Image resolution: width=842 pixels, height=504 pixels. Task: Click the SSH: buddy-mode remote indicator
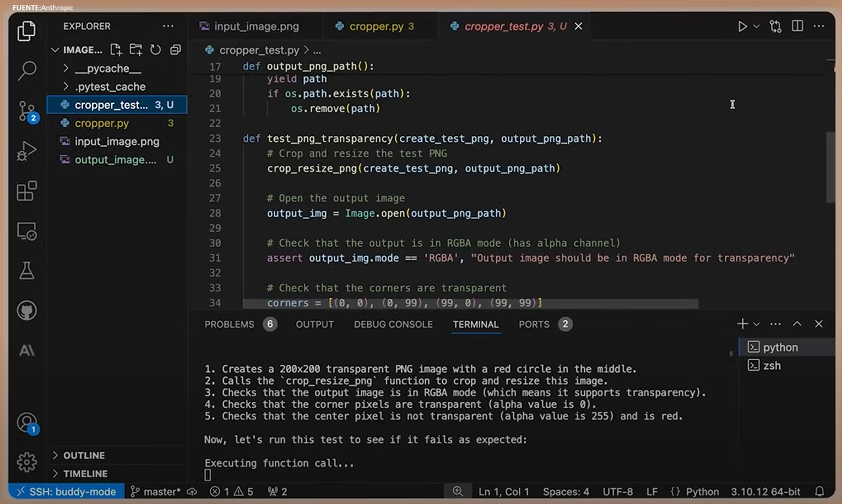pos(66,491)
